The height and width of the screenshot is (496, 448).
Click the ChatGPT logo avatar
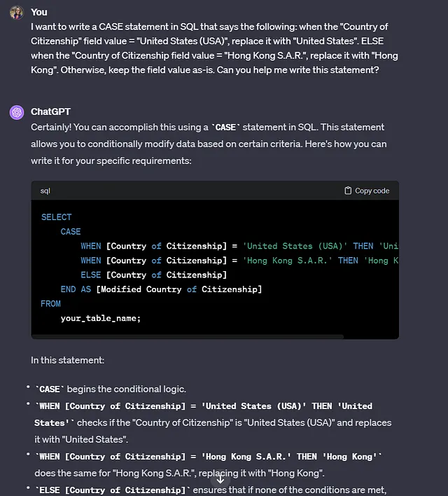point(17,112)
